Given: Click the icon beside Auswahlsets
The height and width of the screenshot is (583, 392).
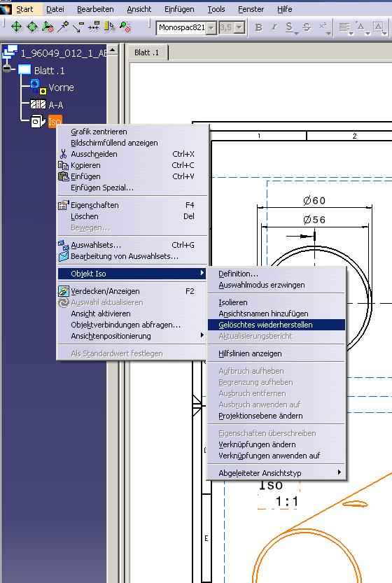Looking at the screenshot, I should (x=64, y=245).
